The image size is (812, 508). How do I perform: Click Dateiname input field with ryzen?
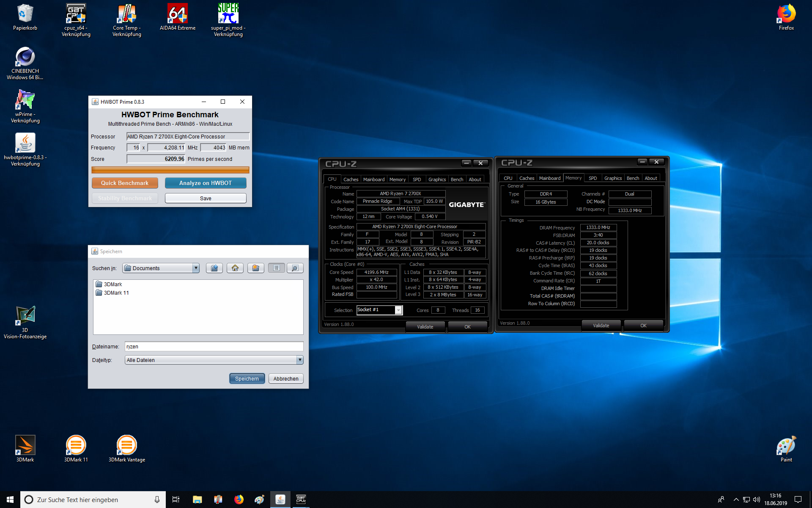[x=214, y=346]
